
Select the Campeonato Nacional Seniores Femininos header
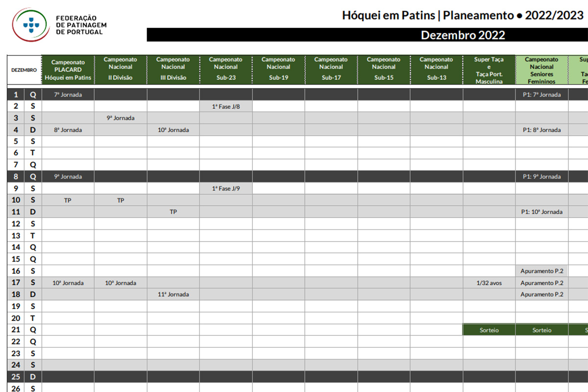541,70
